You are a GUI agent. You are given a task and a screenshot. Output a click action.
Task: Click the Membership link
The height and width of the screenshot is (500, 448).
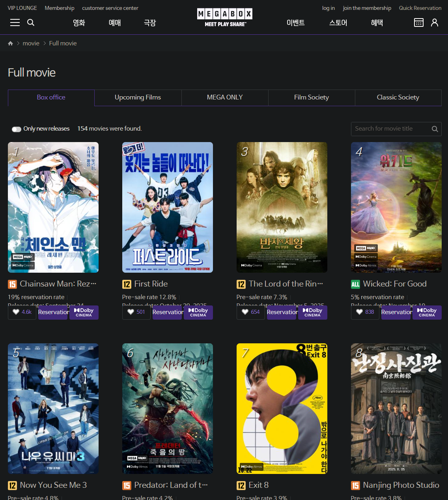click(60, 8)
